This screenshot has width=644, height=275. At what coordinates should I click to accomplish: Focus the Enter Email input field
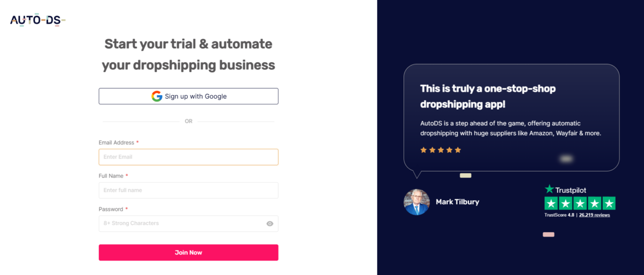pos(188,157)
